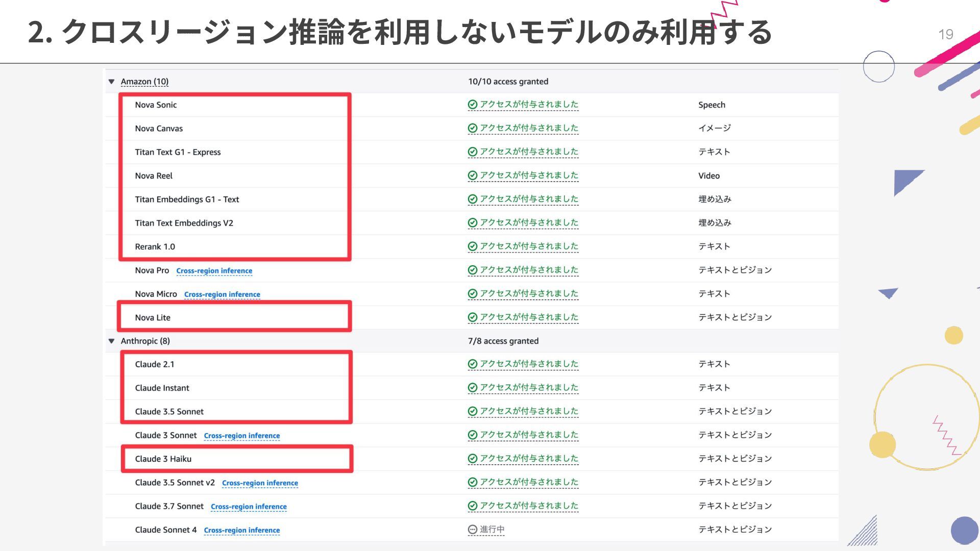The image size is (980, 551).
Task: Click the 10/10 access granted summary
Action: point(508,82)
